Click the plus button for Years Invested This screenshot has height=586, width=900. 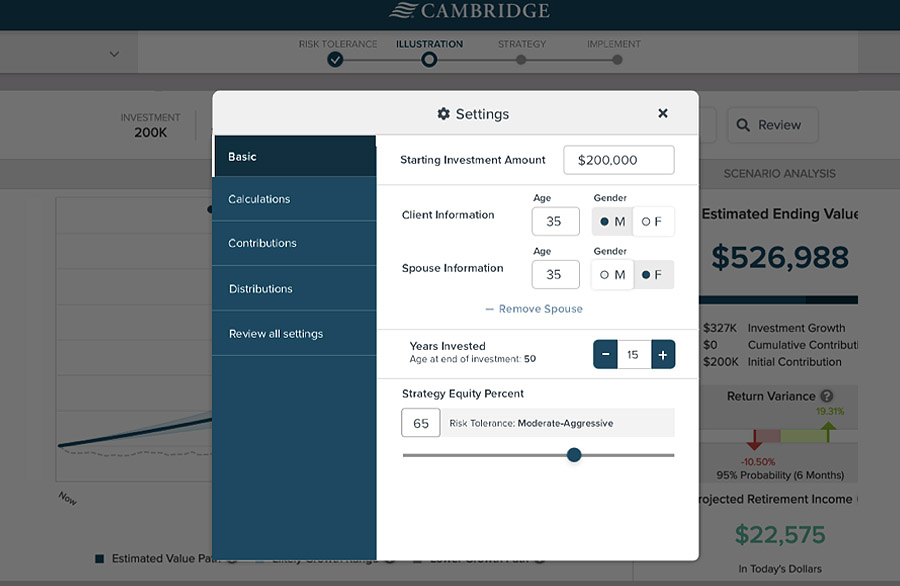[663, 354]
